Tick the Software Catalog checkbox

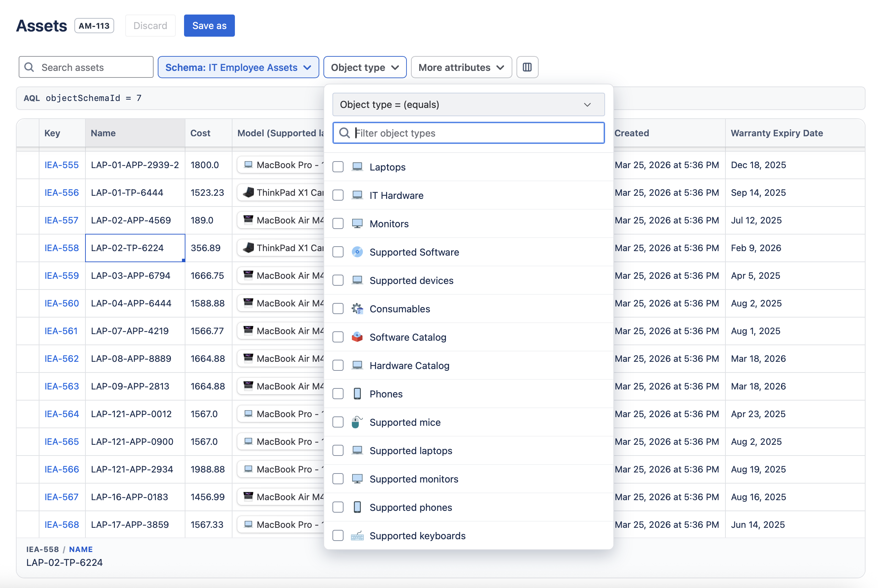pyautogui.click(x=338, y=337)
